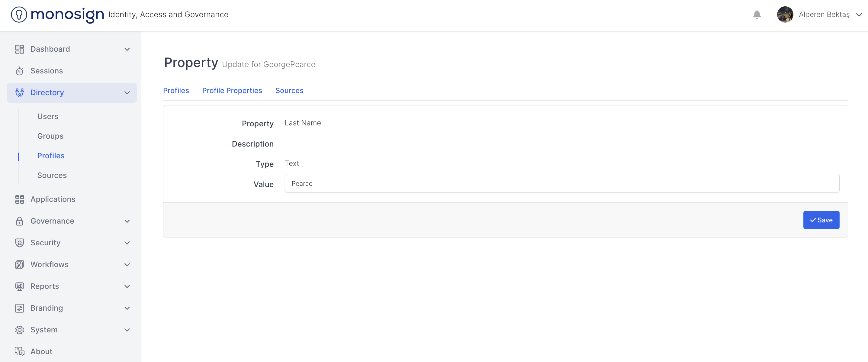Screen dimensions: 868x362
Task: Expand the Branding menu chevron
Action: [127, 308]
